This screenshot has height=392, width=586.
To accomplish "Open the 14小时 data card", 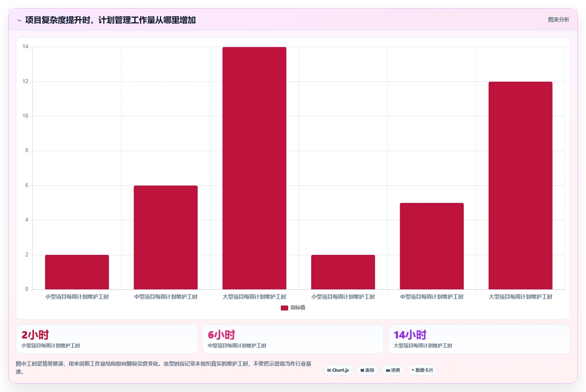I will 479,339.
